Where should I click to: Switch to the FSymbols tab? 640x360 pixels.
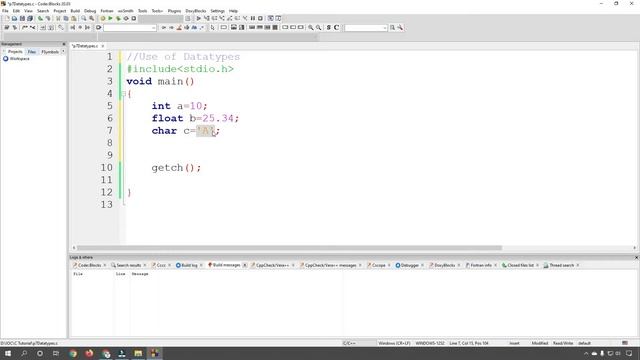tap(50, 52)
